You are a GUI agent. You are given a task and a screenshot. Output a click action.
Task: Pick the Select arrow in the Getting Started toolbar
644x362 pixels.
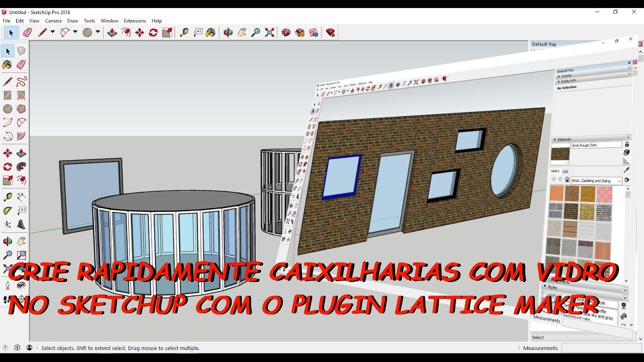click(11, 33)
